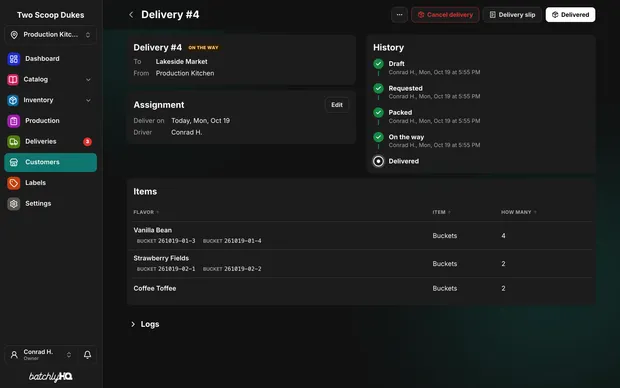The image size is (620, 388).
Task: Click the Labels tag icon
Action: [x=13, y=183]
